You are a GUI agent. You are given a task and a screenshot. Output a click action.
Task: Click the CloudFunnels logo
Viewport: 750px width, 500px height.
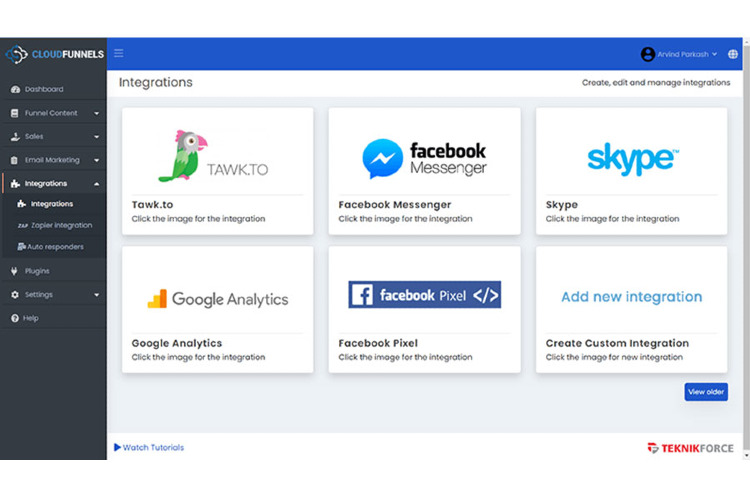[x=54, y=54]
